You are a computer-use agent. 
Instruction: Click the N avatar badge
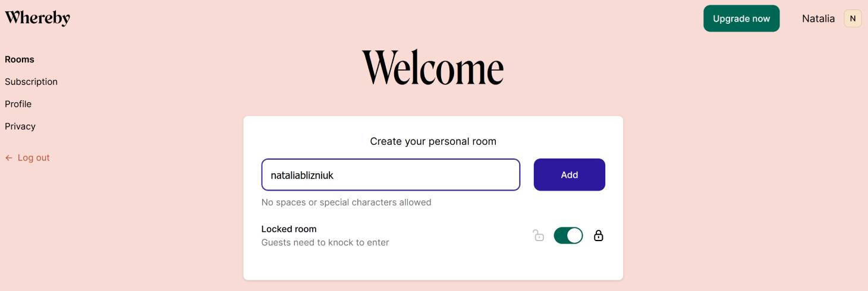click(x=853, y=18)
